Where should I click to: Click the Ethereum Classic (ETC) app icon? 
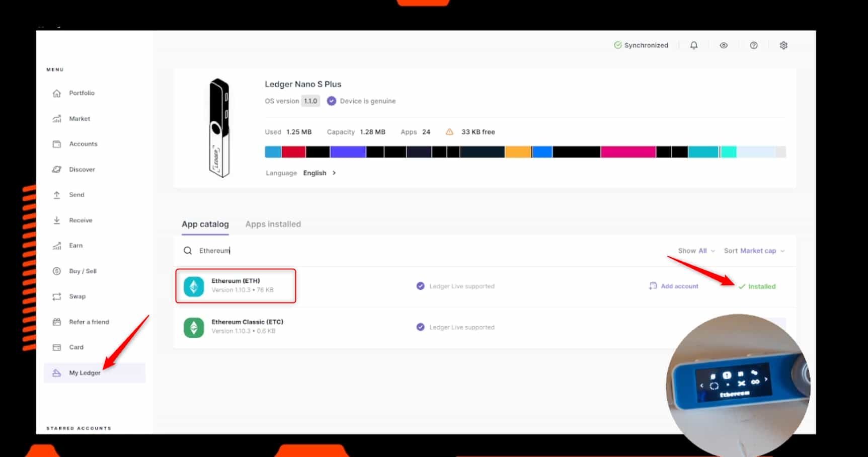tap(194, 328)
